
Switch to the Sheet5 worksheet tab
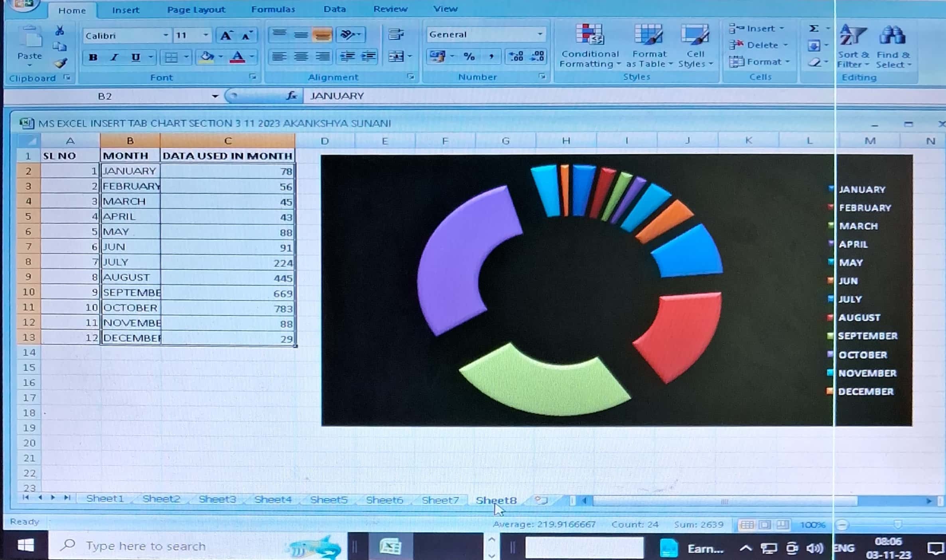click(329, 499)
